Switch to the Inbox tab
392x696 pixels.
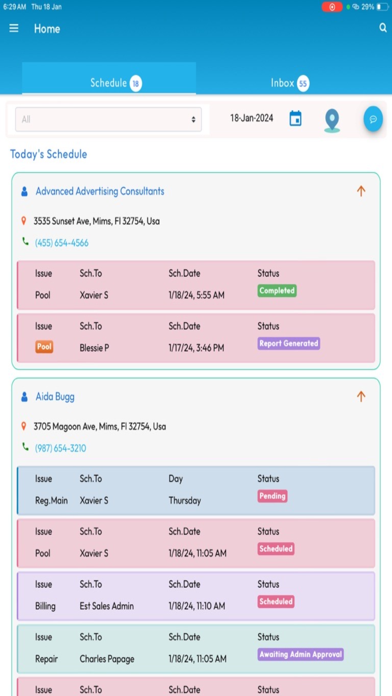(x=290, y=83)
